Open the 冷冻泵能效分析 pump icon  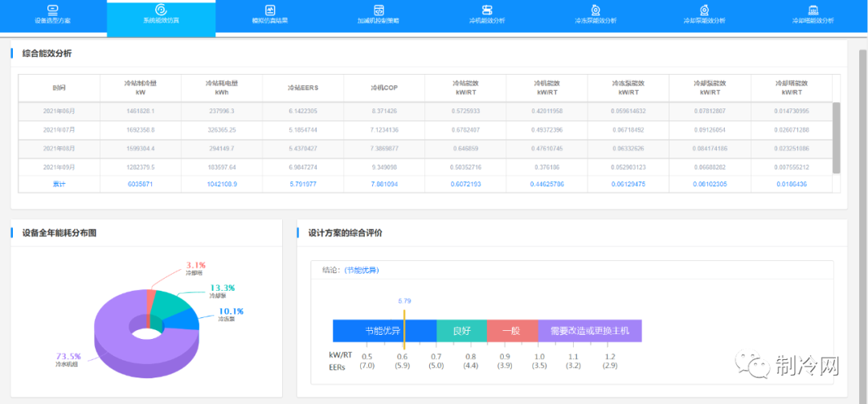click(596, 10)
